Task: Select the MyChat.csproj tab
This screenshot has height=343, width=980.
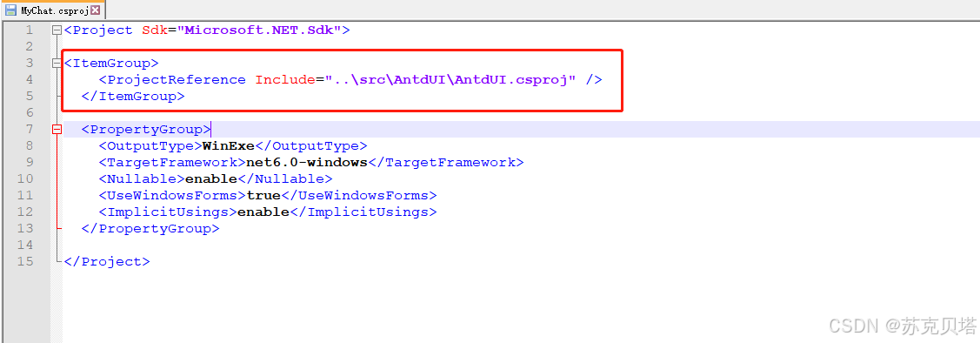Action: point(53,10)
